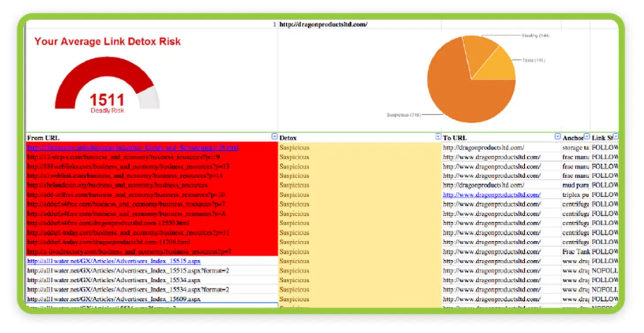This screenshot has width=644, height=333.
Task: Select the 12-step-s.com From URL cell
Action: pos(124,157)
